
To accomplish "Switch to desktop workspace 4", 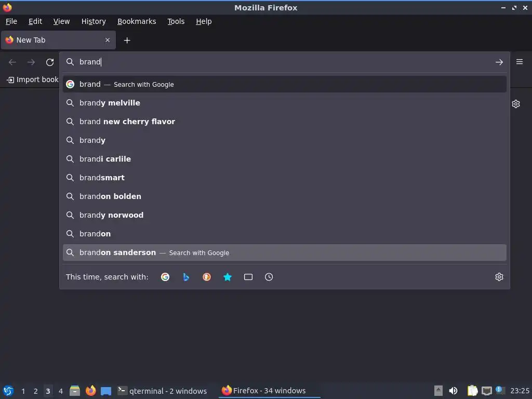I will [x=61, y=391].
